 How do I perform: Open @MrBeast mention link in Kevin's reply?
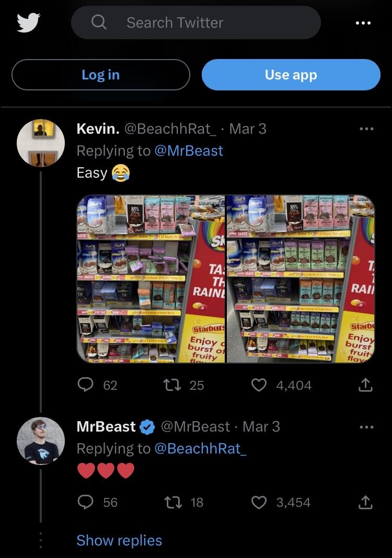click(188, 150)
